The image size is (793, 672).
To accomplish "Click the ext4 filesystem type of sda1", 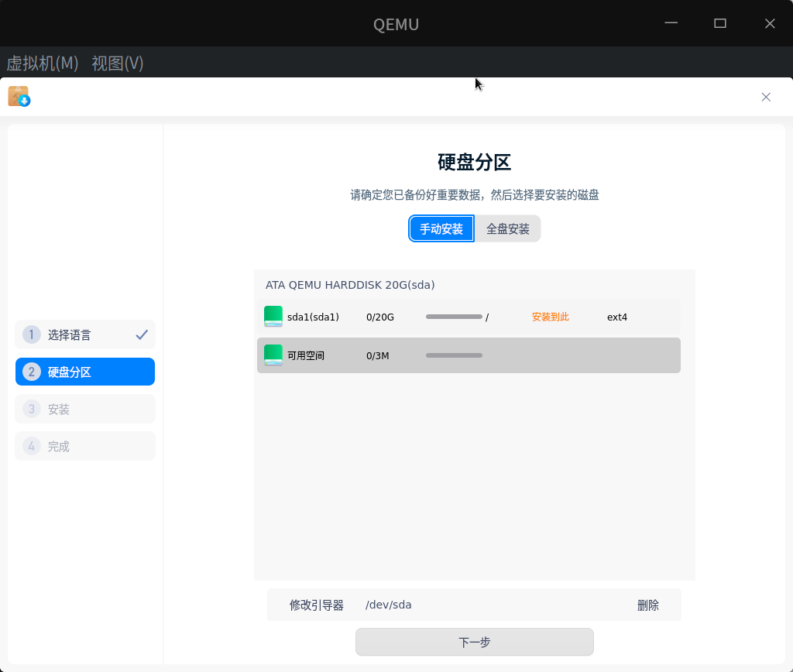I will tap(617, 317).
